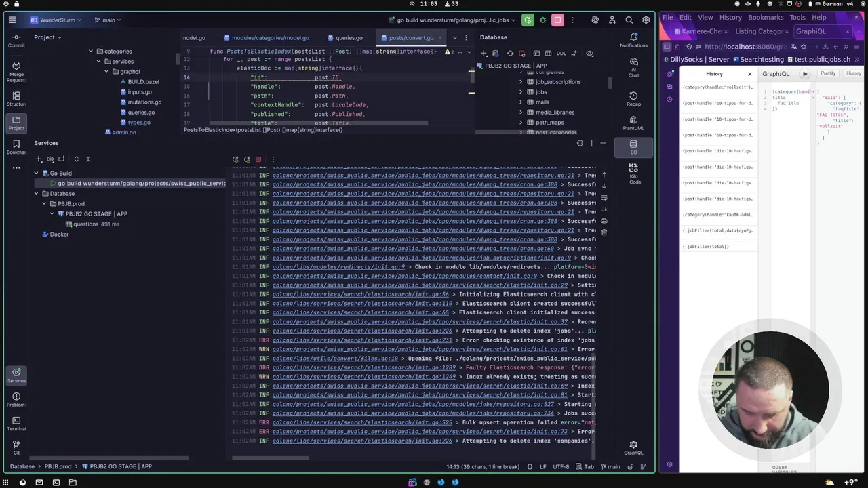Click the Debug bug icon
This screenshot has width=868, height=488.
pos(542,20)
